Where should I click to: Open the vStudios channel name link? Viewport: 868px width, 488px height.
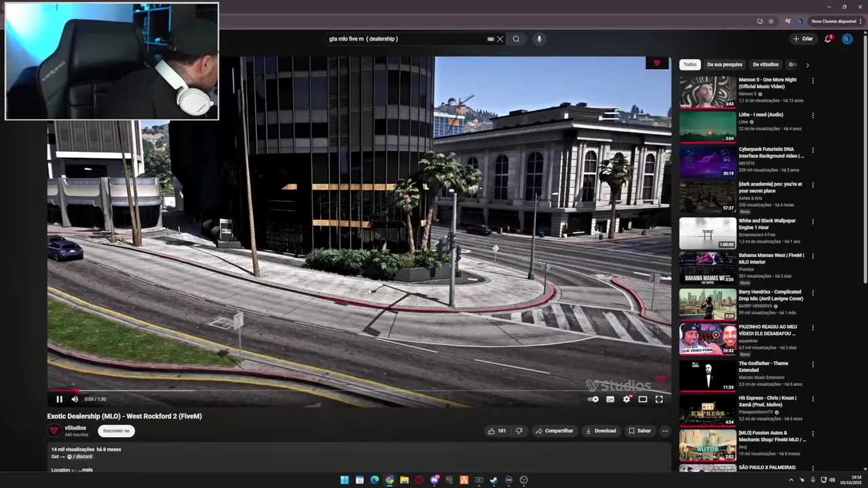coord(75,428)
